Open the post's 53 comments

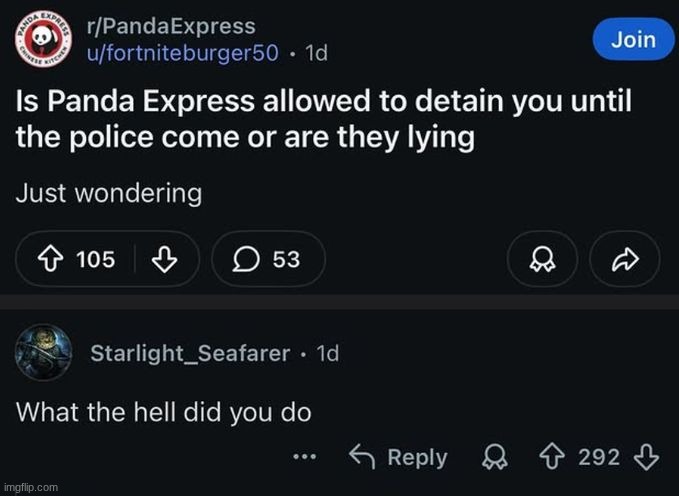coord(268,259)
